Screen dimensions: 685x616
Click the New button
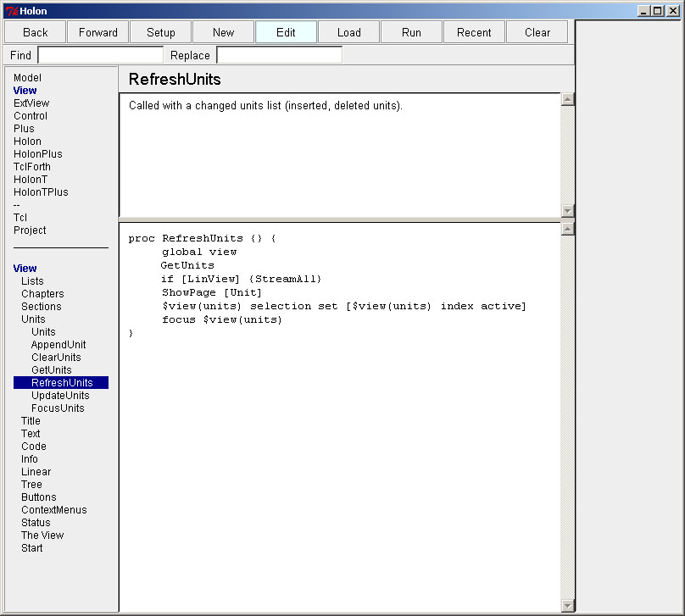(224, 32)
